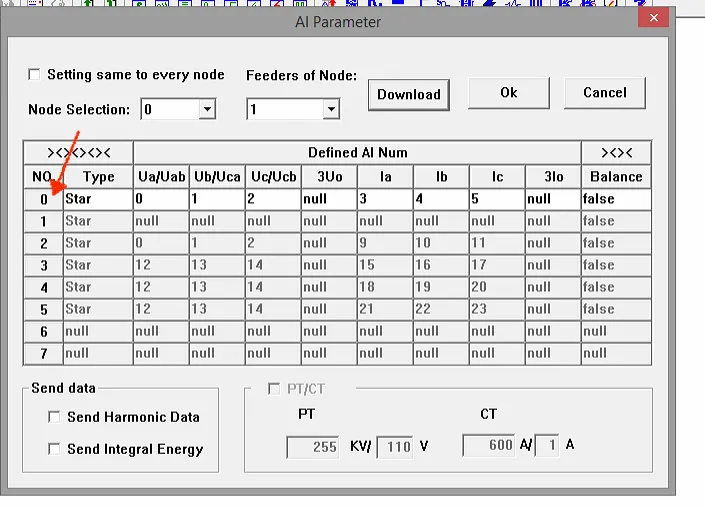Click the Type column header
Image resolution: width=705 pixels, height=507 pixels.
click(x=98, y=177)
